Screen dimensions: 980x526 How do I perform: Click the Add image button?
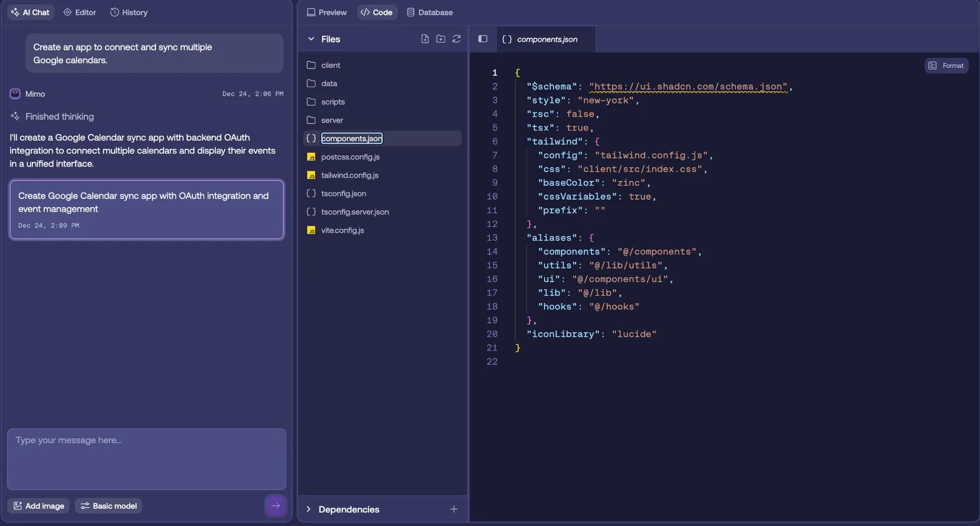[38, 506]
